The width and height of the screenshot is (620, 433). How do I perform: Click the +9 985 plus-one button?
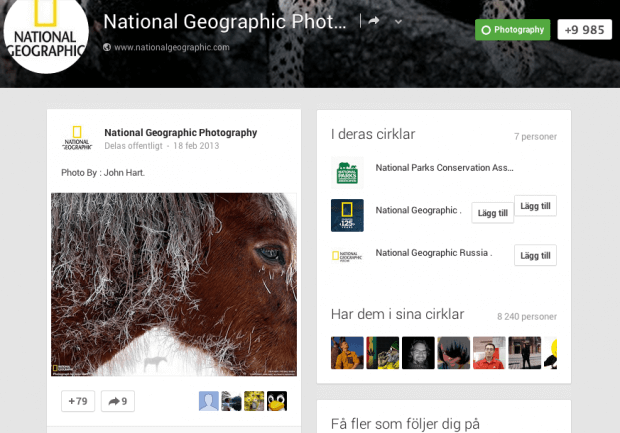tap(584, 30)
